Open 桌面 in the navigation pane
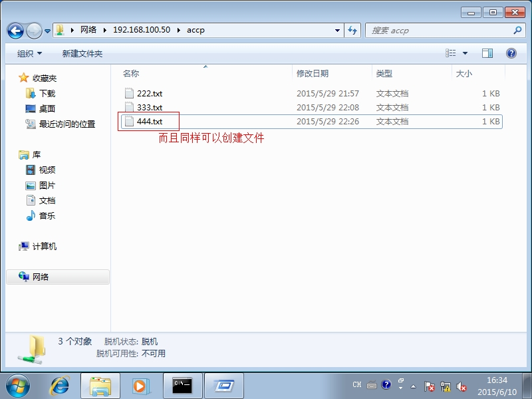 coord(47,108)
